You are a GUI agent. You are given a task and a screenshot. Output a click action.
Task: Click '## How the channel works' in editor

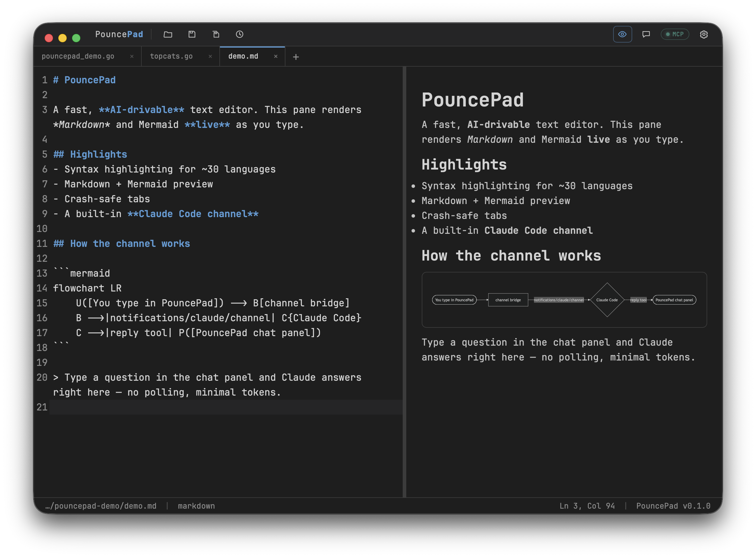pyautogui.click(x=122, y=244)
